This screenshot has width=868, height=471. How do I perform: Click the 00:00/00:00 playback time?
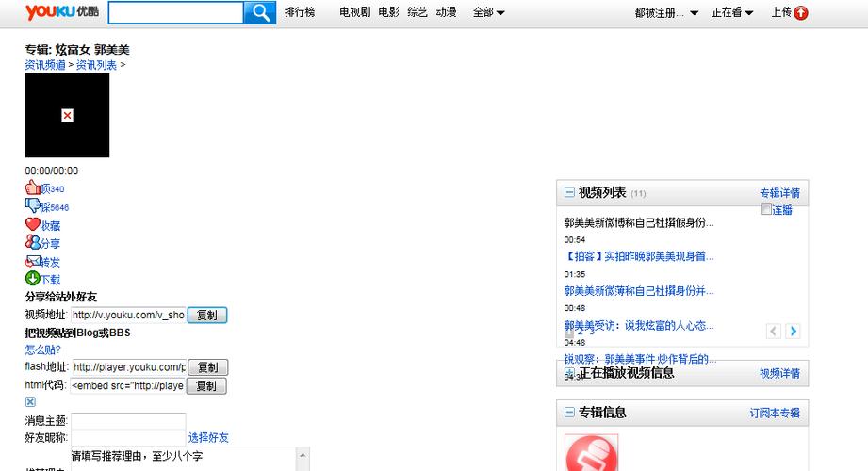click(x=52, y=171)
